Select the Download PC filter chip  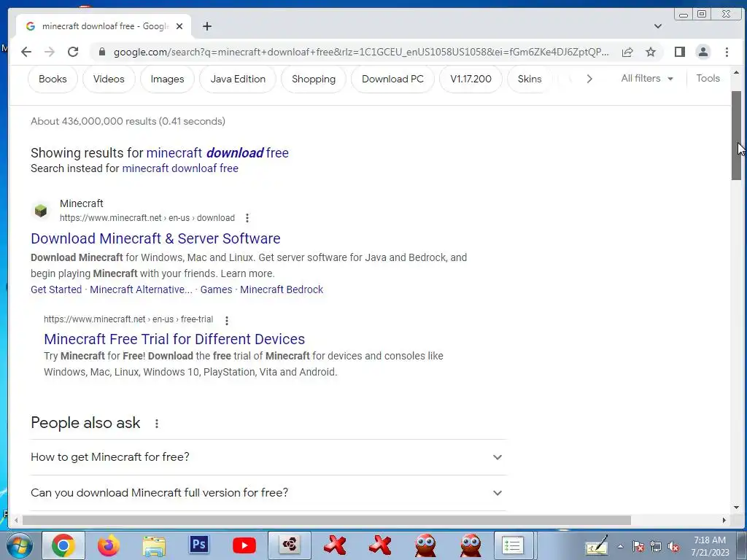click(392, 79)
